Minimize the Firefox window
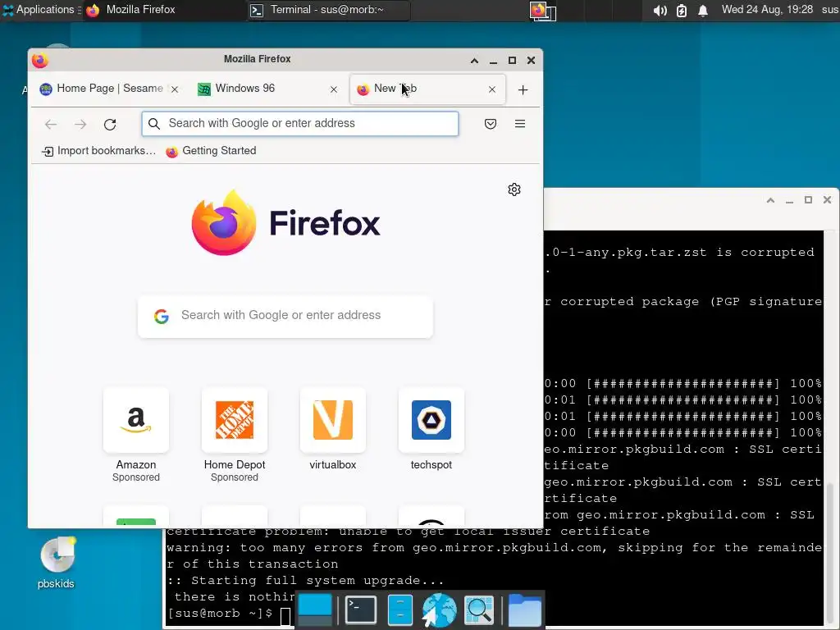 coord(493,61)
